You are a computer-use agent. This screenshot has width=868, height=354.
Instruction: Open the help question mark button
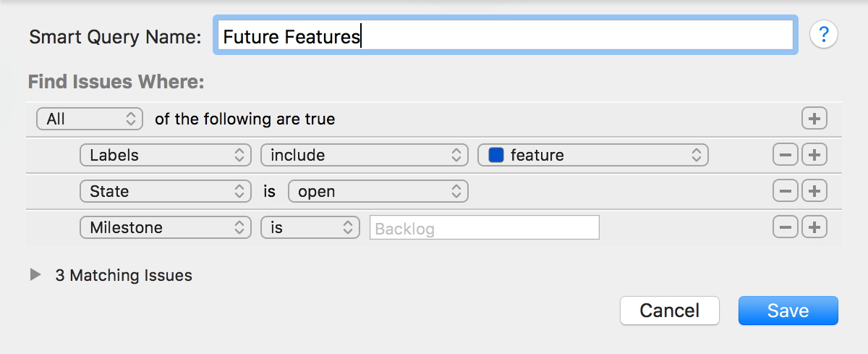click(824, 35)
